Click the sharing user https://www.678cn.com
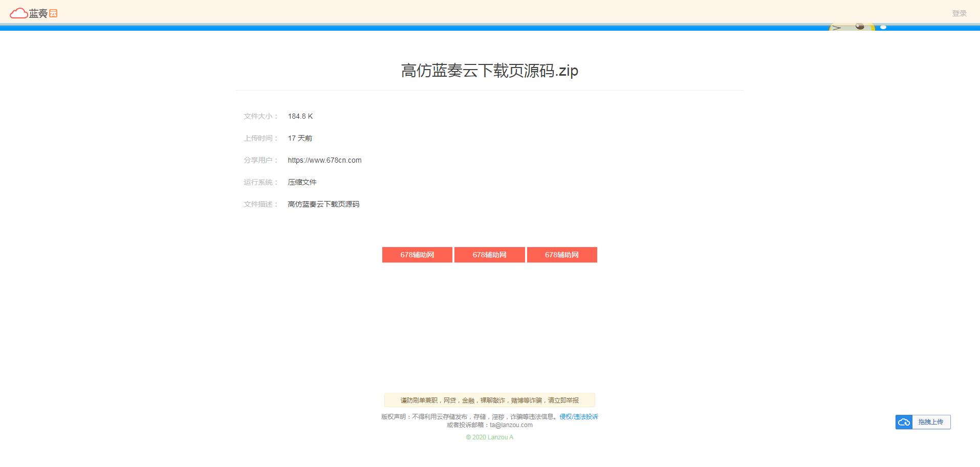This screenshot has width=980, height=467. pos(324,160)
